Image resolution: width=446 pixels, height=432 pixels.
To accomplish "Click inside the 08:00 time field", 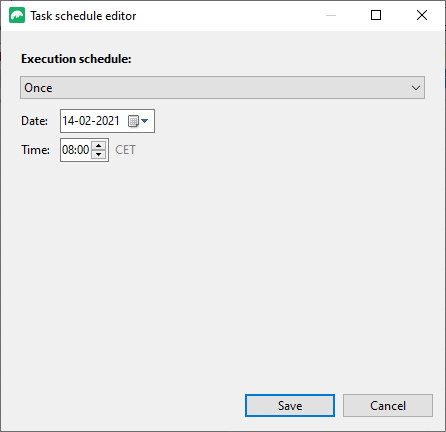I will pyautogui.click(x=76, y=150).
